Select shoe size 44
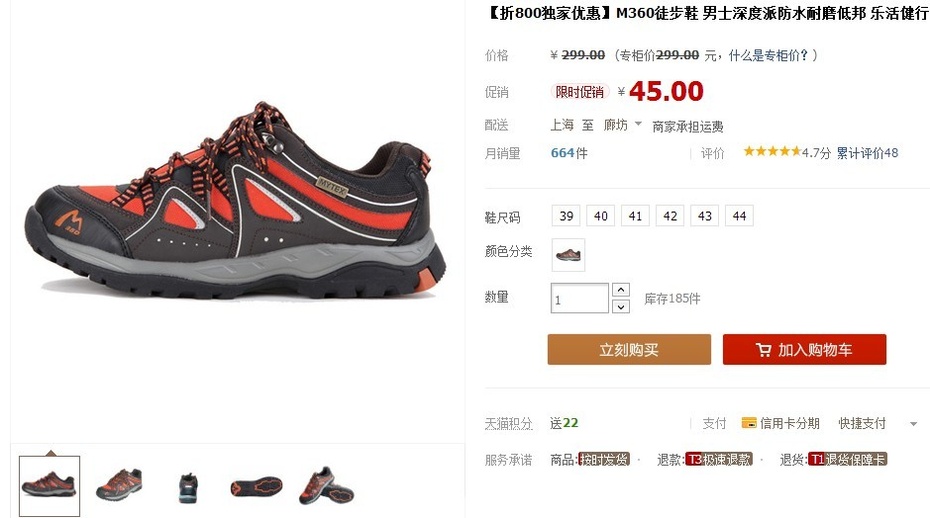The image size is (930, 518). (x=739, y=216)
